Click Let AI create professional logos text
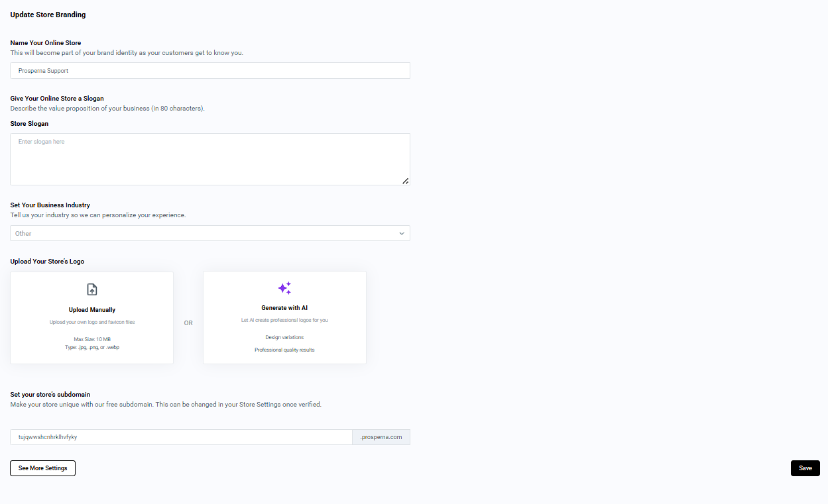 click(x=284, y=321)
